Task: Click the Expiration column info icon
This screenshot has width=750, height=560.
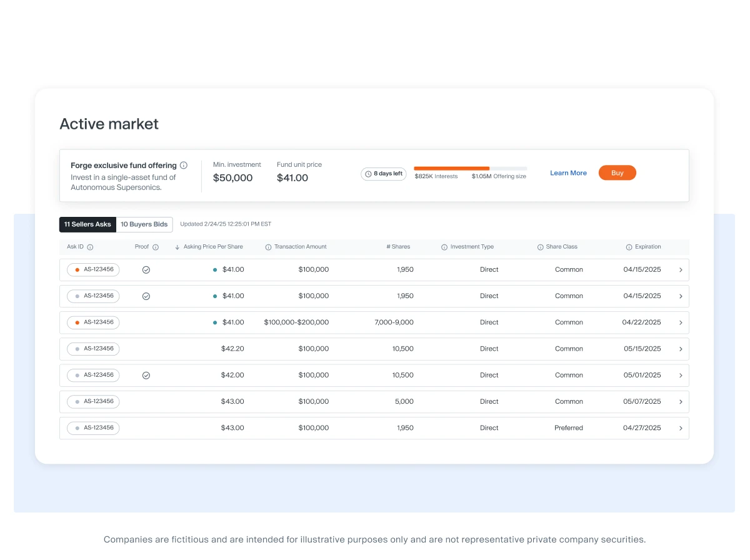Action: (x=629, y=247)
